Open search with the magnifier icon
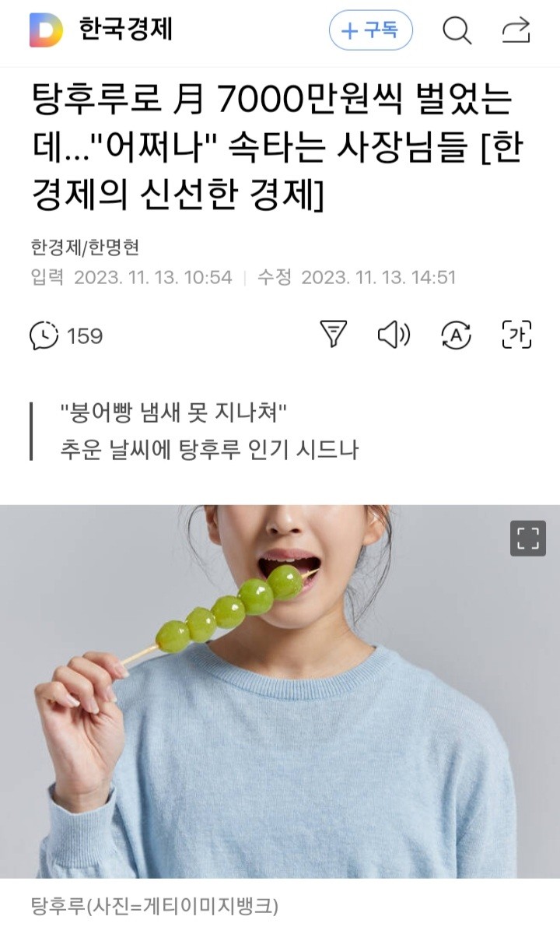This screenshot has width=560, height=941. point(457,31)
